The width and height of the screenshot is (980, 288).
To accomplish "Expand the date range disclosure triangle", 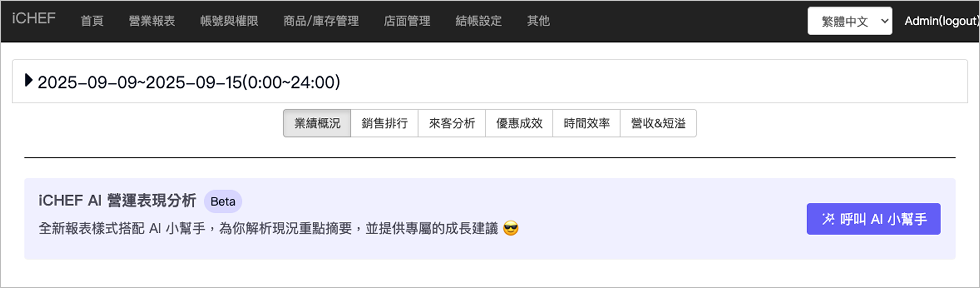I will point(28,81).
